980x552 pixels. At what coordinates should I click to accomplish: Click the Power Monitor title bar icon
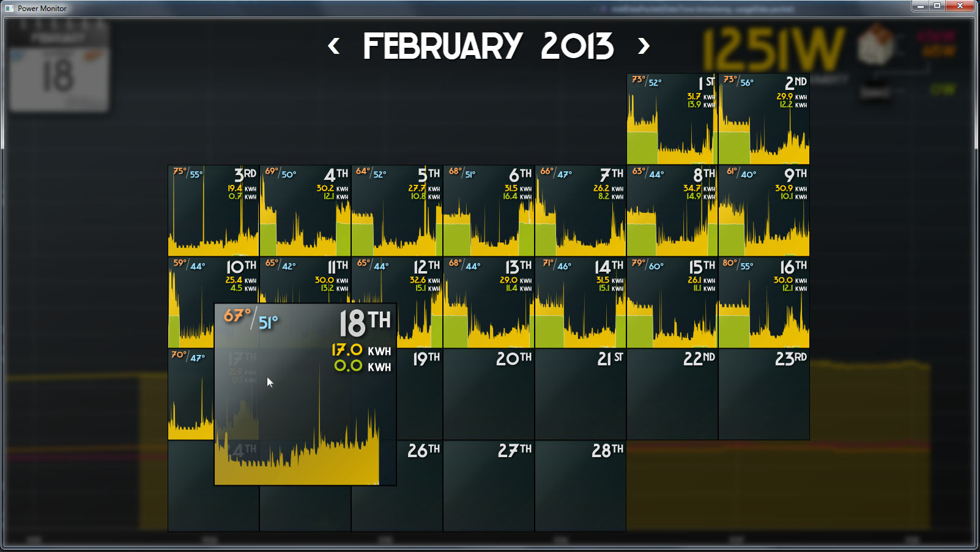pyautogui.click(x=10, y=8)
